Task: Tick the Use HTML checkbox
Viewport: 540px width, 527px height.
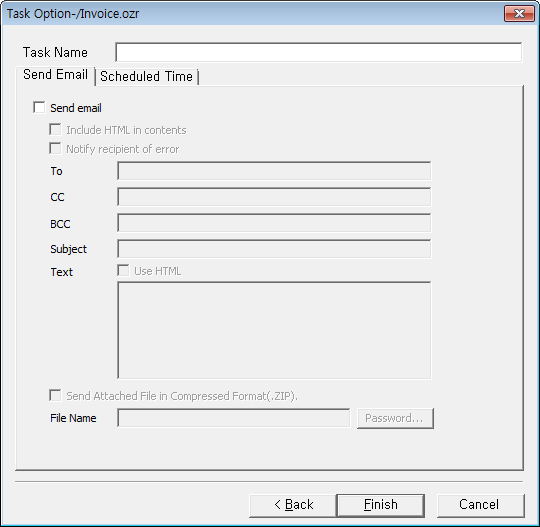Action: (x=123, y=271)
